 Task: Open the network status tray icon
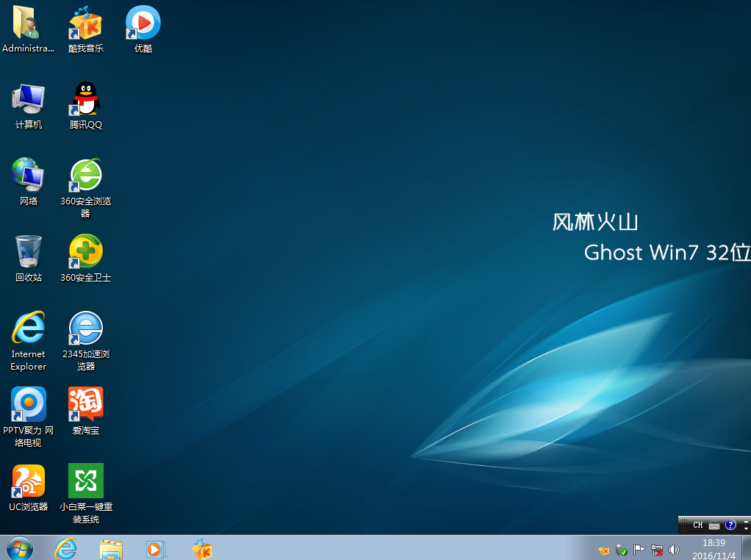click(x=657, y=550)
